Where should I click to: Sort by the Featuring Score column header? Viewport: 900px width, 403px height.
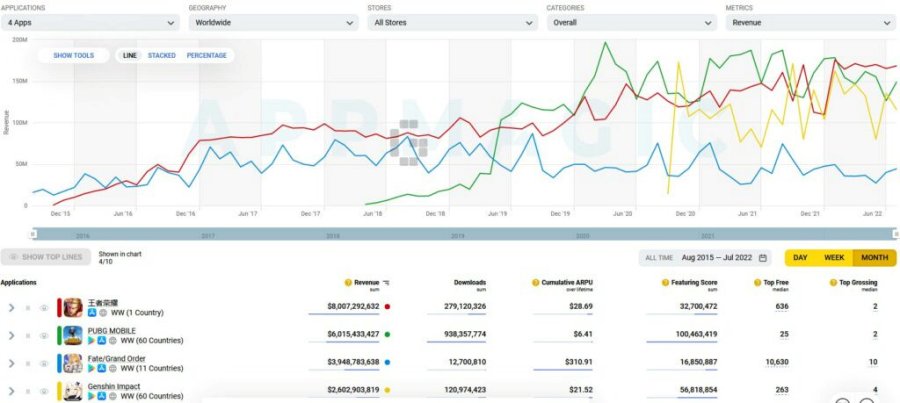[694, 282]
